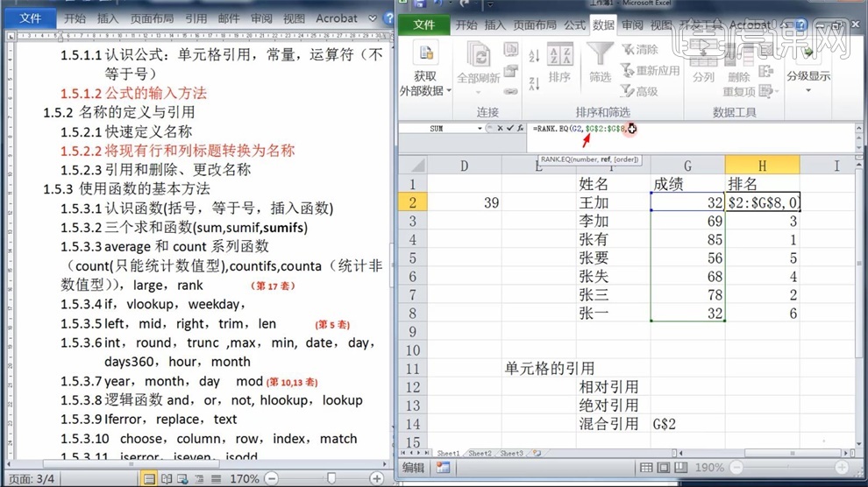Switch Excel to Normal view
The width and height of the screenshot is (868, 487).
(x=646, y=468)
